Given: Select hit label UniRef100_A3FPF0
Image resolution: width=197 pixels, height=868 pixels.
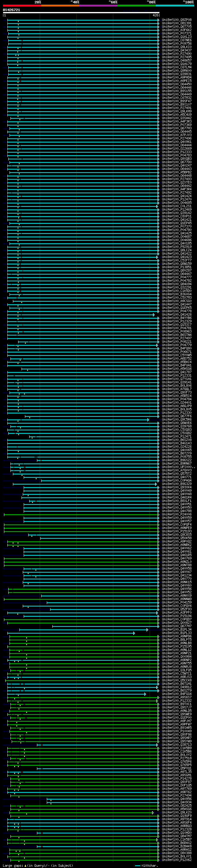Looking at the screenshot, I should point(176,612).
